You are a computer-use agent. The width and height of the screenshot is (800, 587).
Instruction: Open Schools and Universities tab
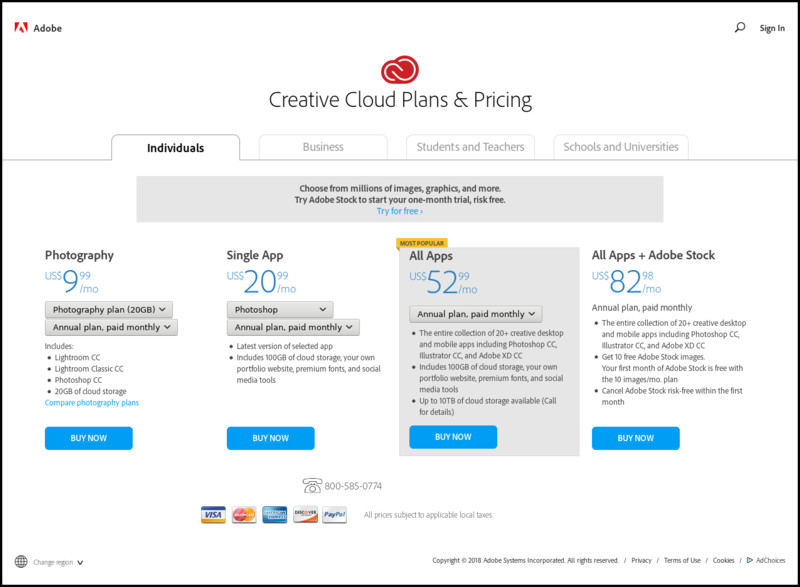[621, 147]
